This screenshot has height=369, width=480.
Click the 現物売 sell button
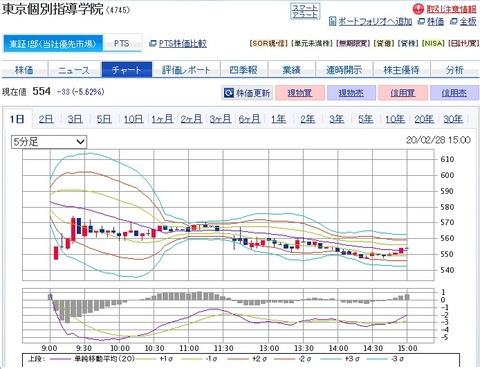(351, 93)
